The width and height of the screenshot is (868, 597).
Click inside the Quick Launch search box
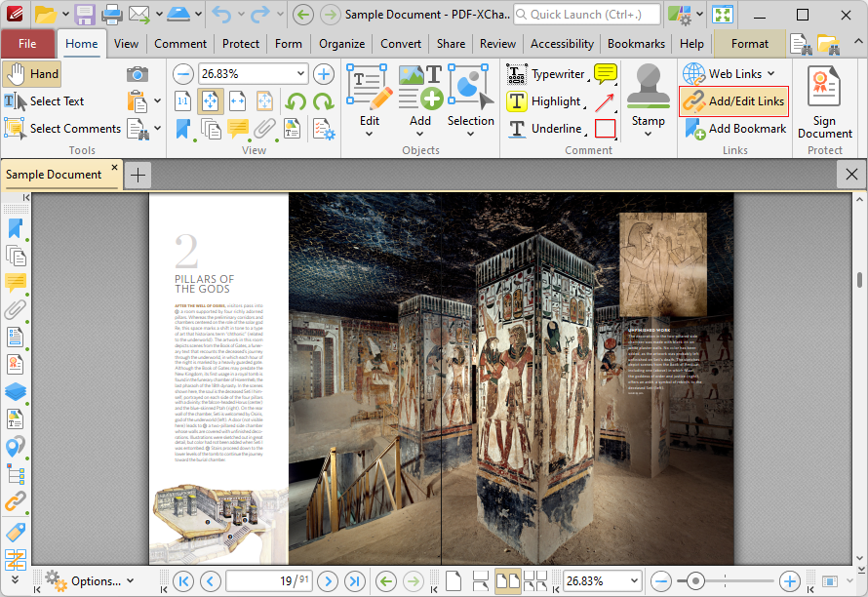tap(587, 15)
